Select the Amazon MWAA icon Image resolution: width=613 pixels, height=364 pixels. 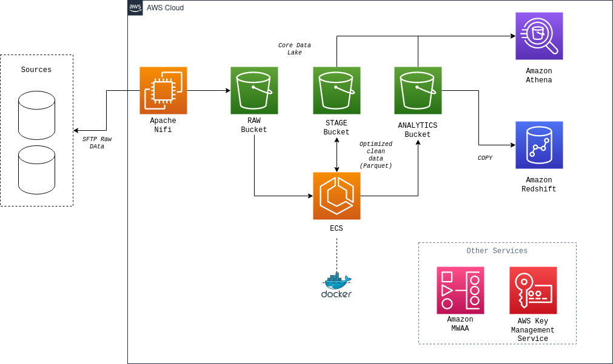(460, 290)
